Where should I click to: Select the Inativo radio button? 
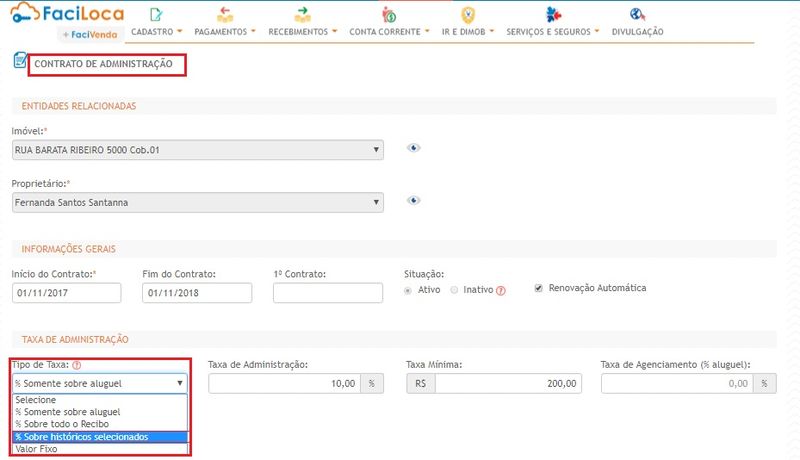click(x=455, y=290)
